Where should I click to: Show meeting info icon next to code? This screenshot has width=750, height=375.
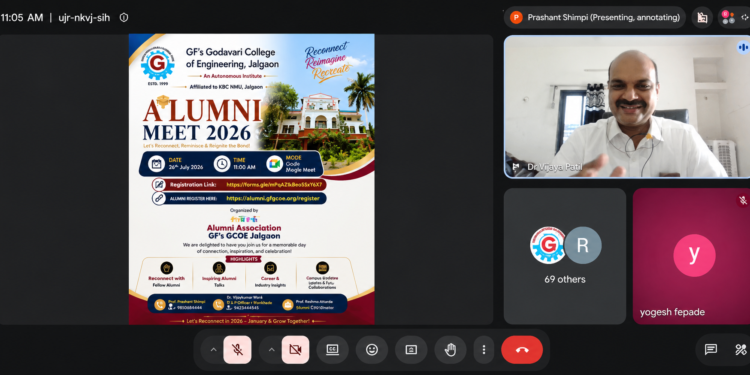(124, 18)
